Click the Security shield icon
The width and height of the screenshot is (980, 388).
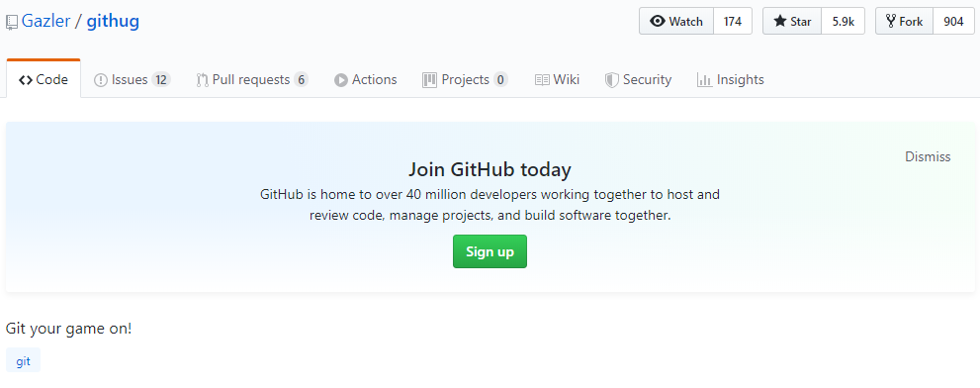click(612, 80)
